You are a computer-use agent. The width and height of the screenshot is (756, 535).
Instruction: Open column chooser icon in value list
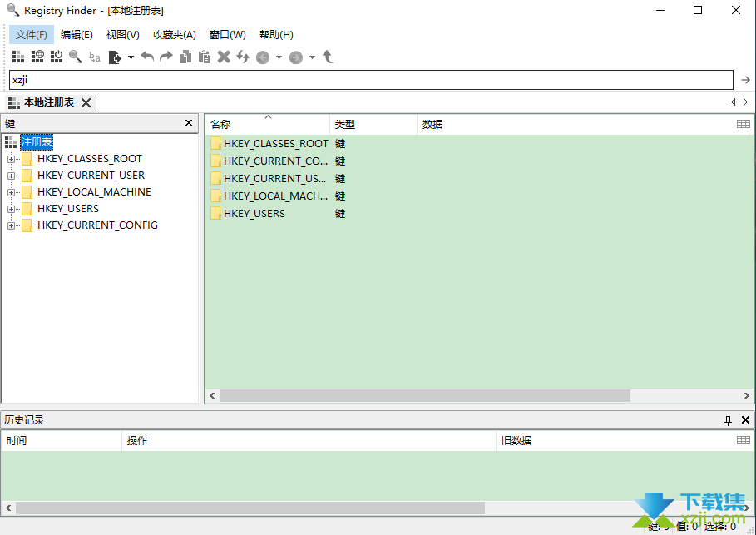coord(743,125)
